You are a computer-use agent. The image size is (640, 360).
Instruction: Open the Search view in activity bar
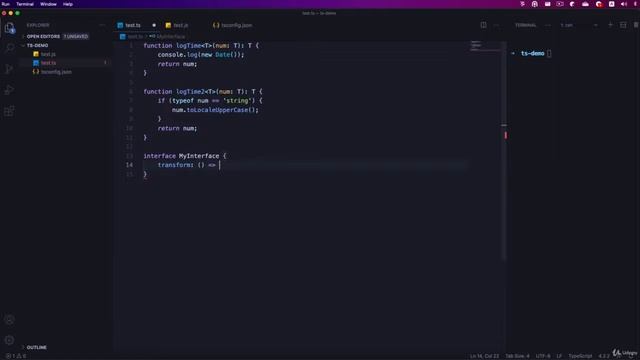coord(9,48)
